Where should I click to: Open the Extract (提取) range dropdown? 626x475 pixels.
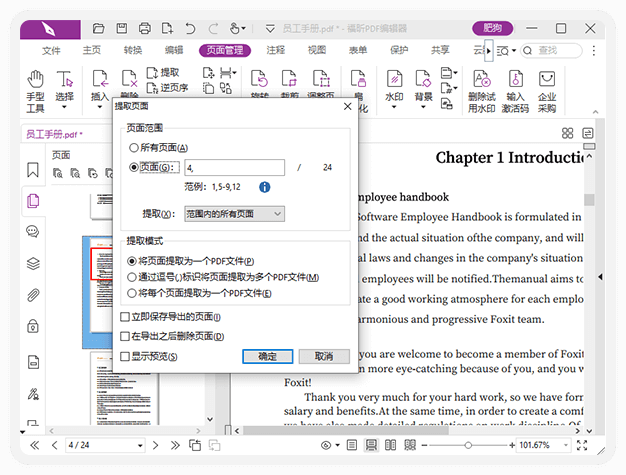pos(234,214)
